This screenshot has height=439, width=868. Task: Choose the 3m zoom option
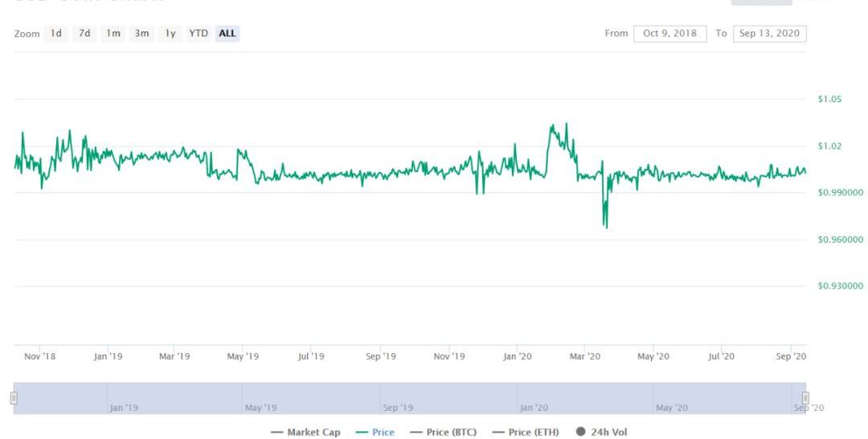coord(141,34)
